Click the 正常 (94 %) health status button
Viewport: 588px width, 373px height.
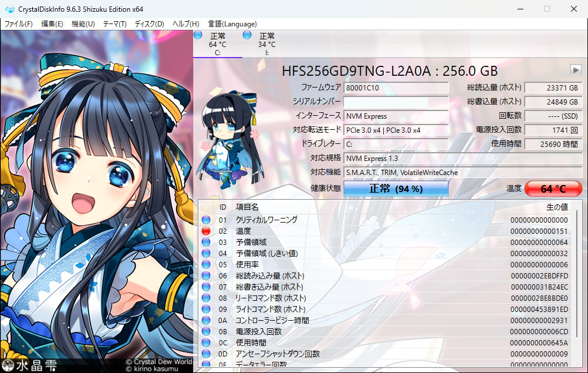[396, 189]
